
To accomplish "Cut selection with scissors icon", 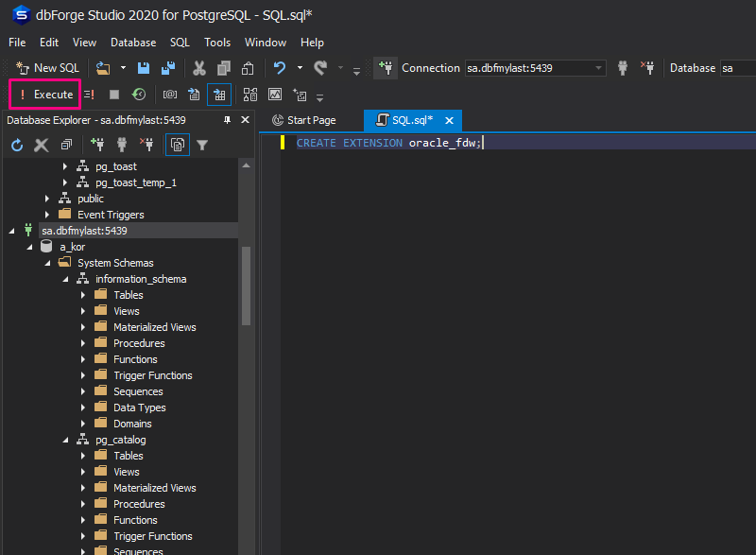I will [199, 68].
